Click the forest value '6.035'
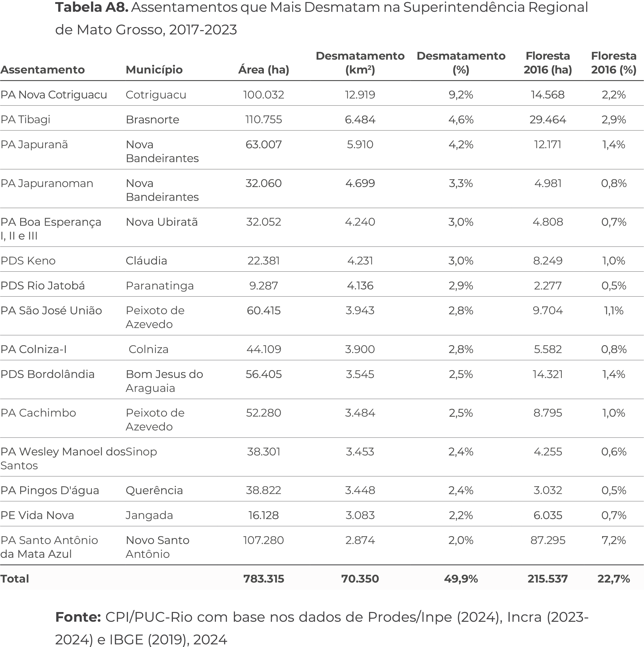Screen dimensions: 644x647 click(548, 515)
